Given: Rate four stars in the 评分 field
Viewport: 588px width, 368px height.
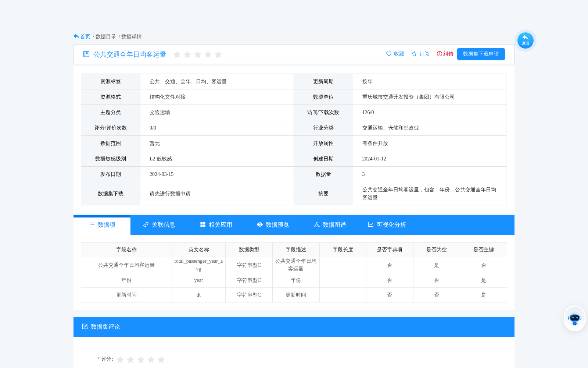Looking at the screenshot, I should click(x=151, y=360).
